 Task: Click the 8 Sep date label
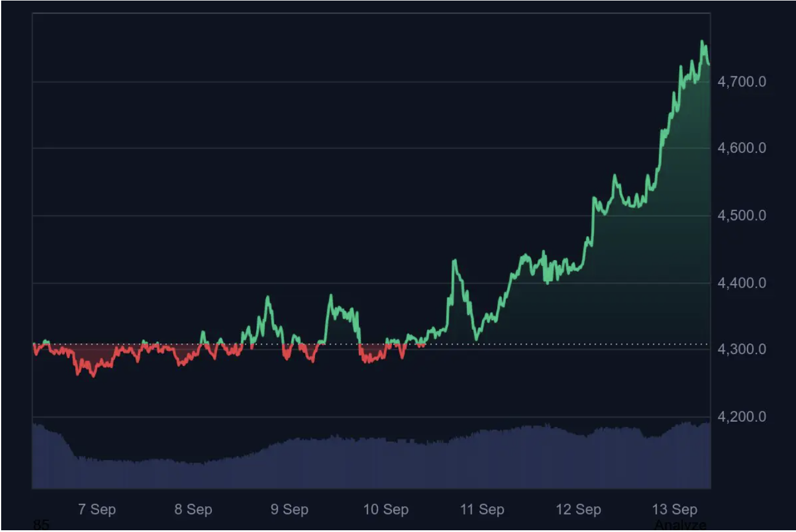tap(193, 509)
